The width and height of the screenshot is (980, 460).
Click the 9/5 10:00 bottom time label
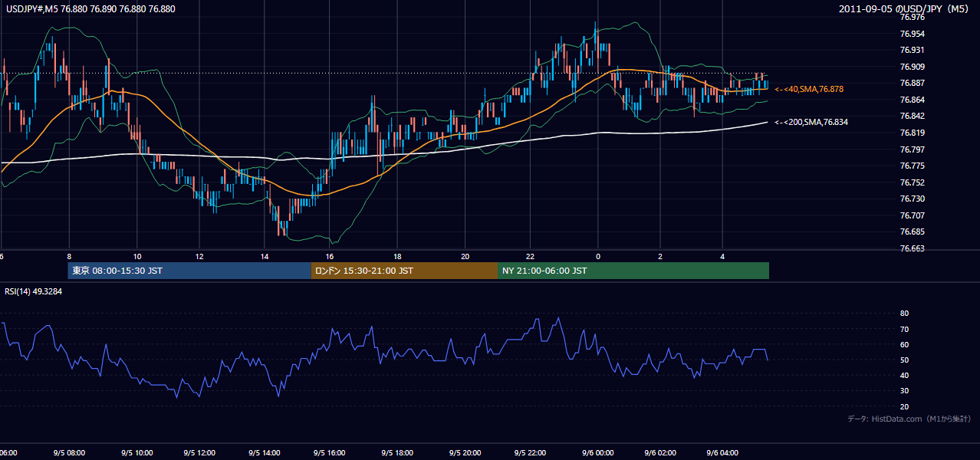click(136, 453)
